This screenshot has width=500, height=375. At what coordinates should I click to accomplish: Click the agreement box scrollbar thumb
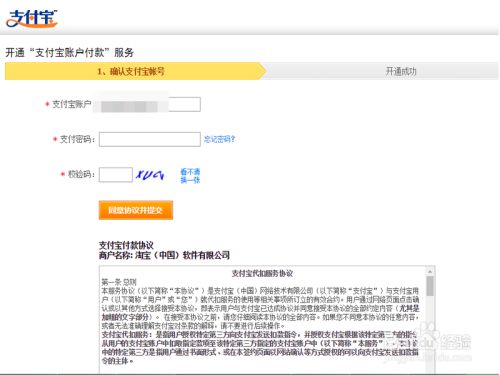(430, 286)
